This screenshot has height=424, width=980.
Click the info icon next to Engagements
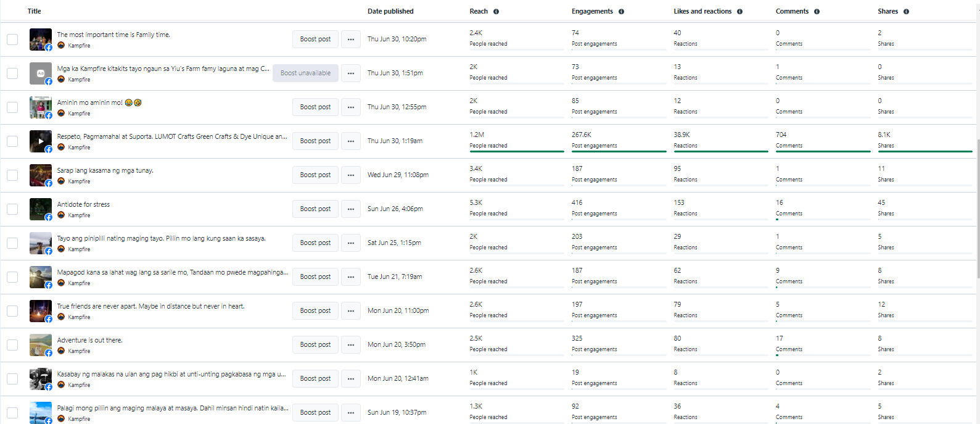tap(621, 12)
